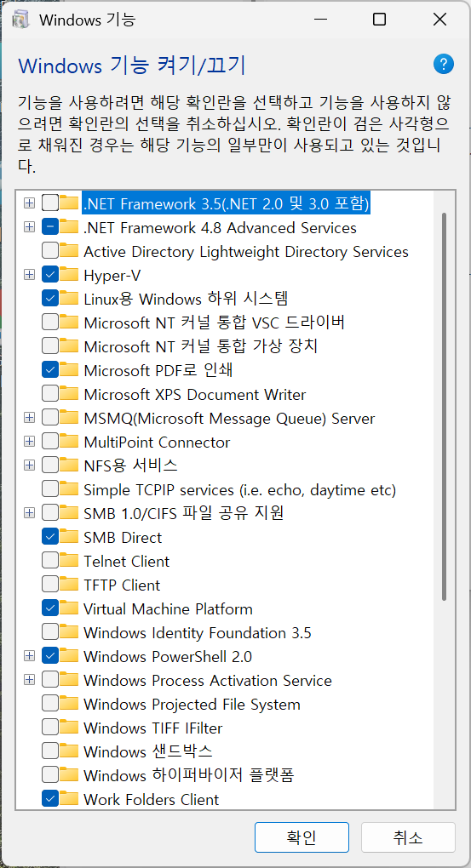This screenshot has height=868, width=471.
Task: Click the 취소 button
Action: 408,837
